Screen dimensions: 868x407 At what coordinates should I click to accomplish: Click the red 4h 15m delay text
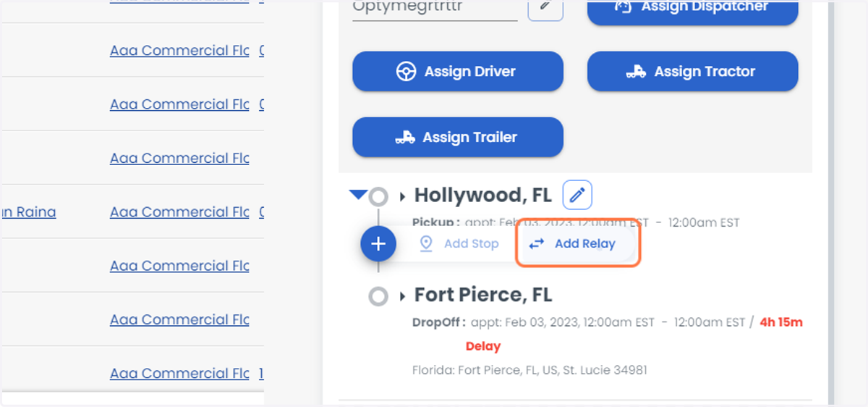(781, 322)
